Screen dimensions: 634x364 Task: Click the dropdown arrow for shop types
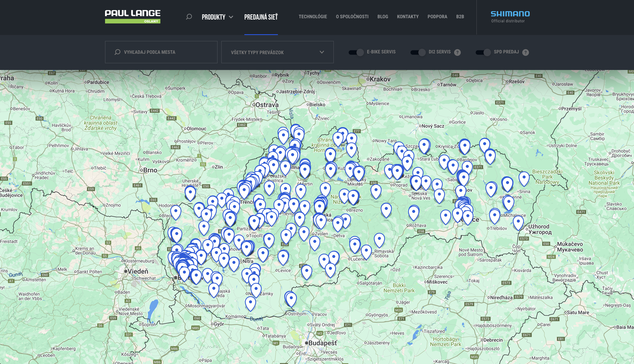[322, 52]
